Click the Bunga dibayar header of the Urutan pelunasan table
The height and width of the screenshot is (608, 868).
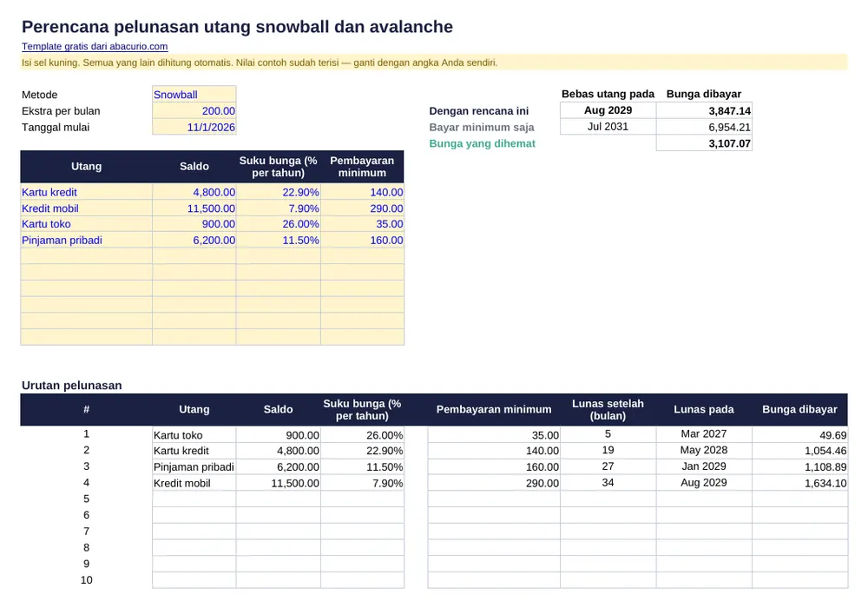point(800,410)
